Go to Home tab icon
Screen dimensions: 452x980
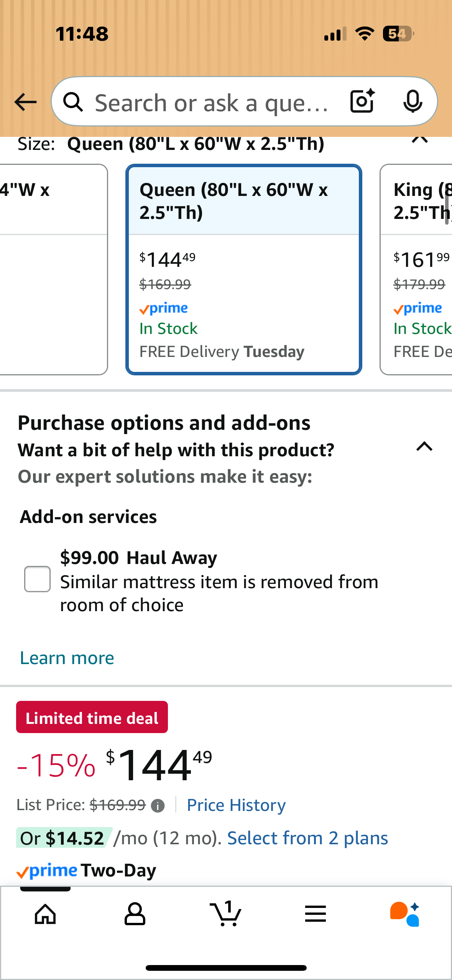pyautogui.click(x=45, y=914)
